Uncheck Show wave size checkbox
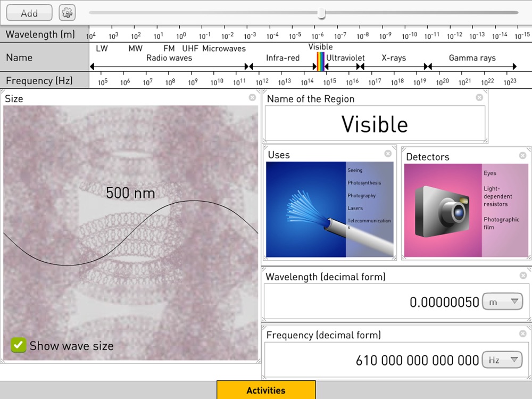The height and width of the screenshot is (399, 532). point(18,345)
